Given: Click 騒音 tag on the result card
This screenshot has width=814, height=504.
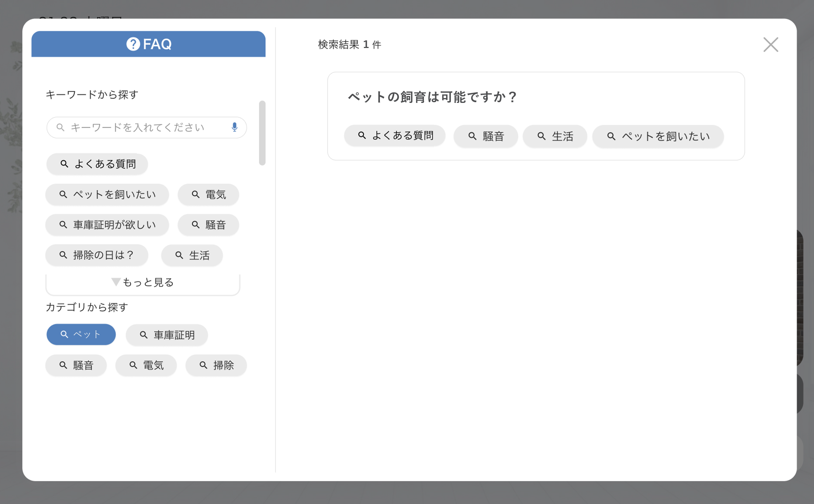Looking at the screenshot, I should 485,136.
